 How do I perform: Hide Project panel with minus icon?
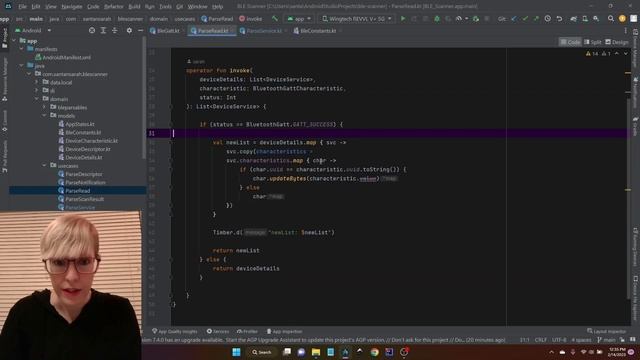[140, 31]
